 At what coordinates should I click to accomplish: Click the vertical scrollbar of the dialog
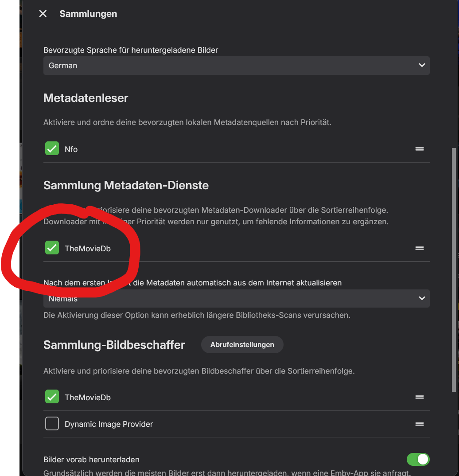point(454,269)
